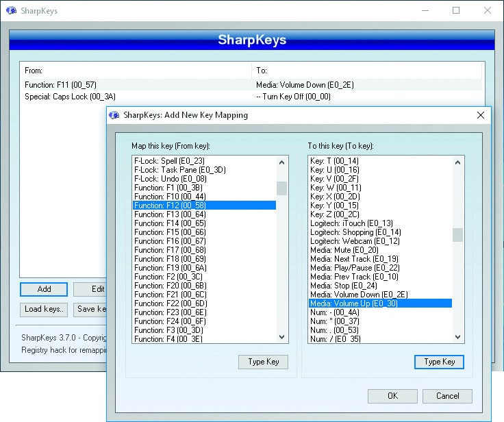Screen dimensions: 504x422
Task: Click the Load keys button
Action: pos(44,309)
